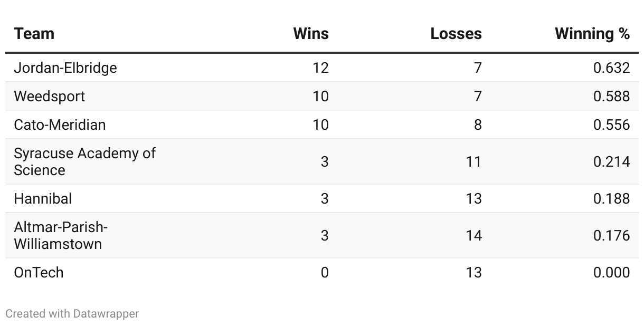Select the Hannibal team name
This screenshot has width=644, height=326.
tap(43, 199)
